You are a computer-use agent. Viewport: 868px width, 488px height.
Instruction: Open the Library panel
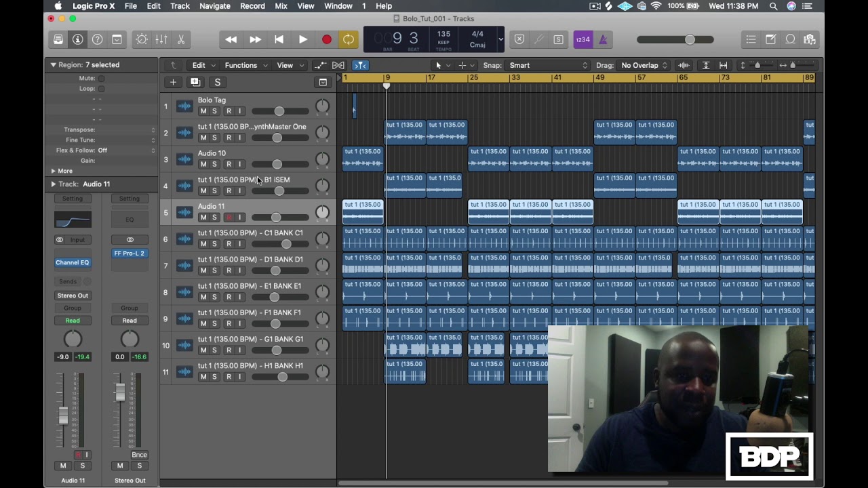pos(58,39)
